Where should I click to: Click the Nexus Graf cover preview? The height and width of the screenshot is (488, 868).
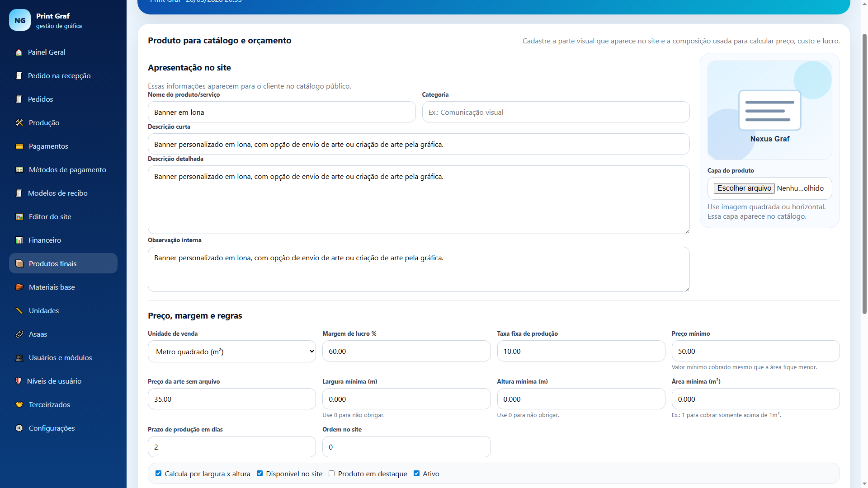769,110
